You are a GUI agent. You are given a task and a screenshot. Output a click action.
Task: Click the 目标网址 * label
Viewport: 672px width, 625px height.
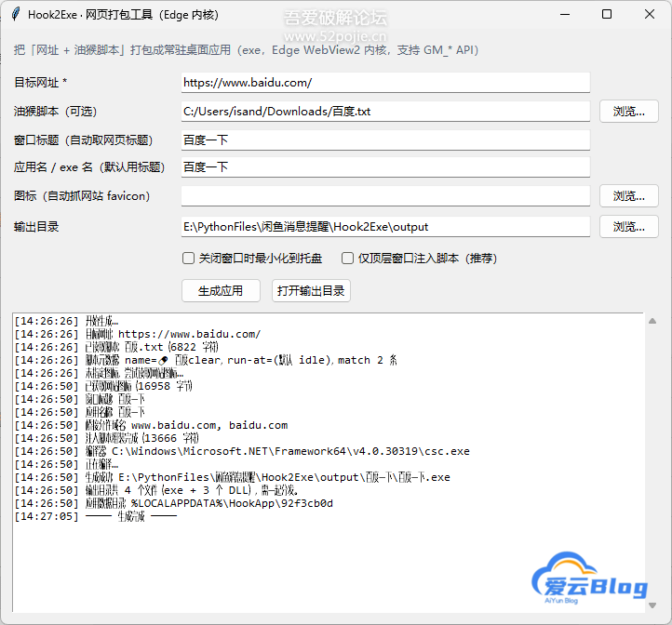pyautogui.click(x=40, y=82)
